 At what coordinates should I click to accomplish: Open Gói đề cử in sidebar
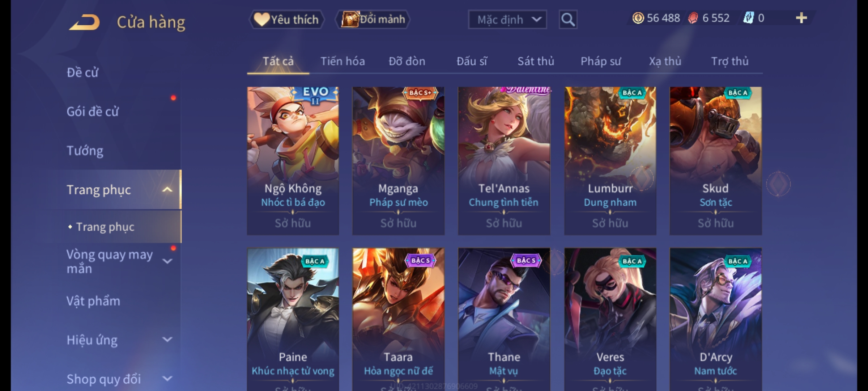point(93,112)
